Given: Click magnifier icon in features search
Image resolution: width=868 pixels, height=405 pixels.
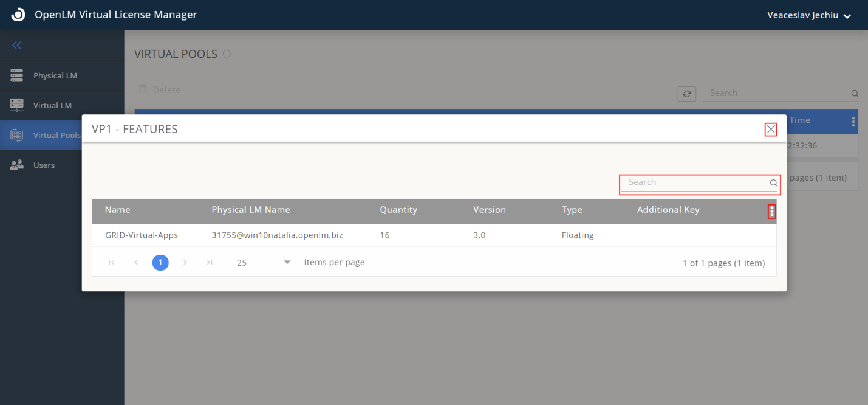Looking at the screenshot, I should click(x=773, y=182).
